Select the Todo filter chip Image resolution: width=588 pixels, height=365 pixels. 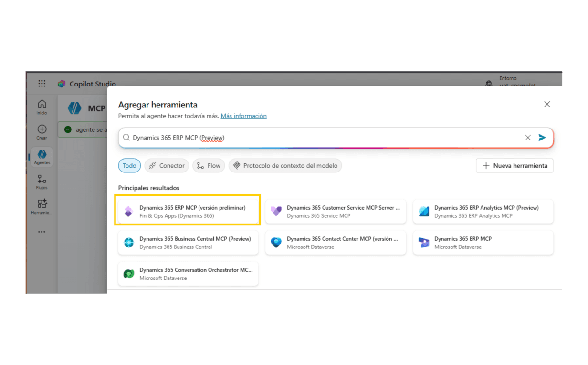pos(129,166)
